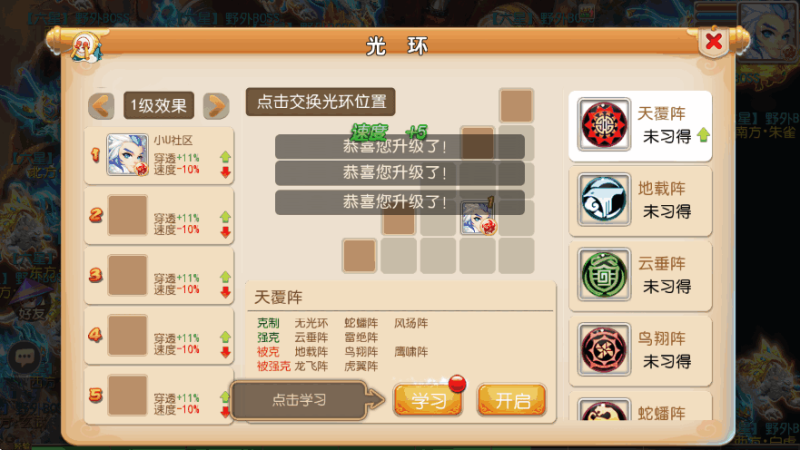This screenshot has height=450, width=800.
Task: Open the chat bubble icon at the screen's left edge
Action: [24, 357]
